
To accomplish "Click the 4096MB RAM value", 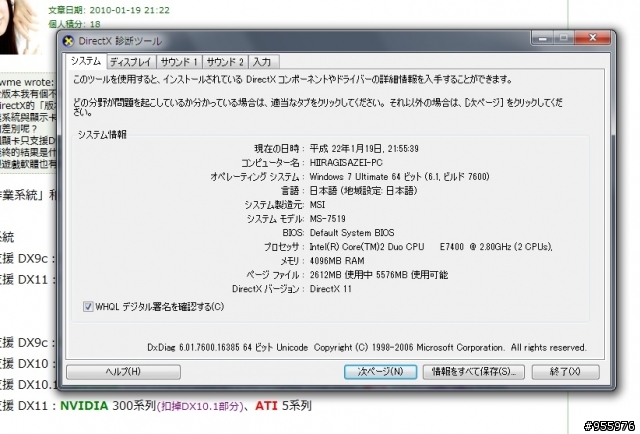I will coord(337,261).
